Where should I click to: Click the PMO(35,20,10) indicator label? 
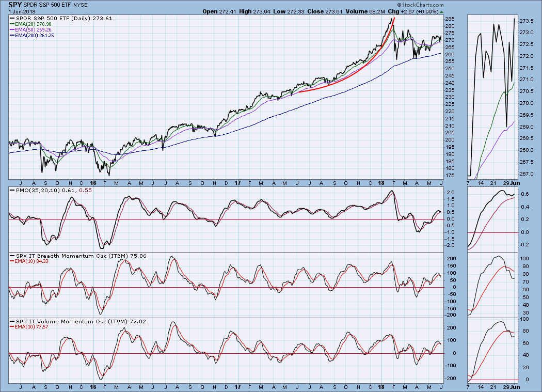38,190
